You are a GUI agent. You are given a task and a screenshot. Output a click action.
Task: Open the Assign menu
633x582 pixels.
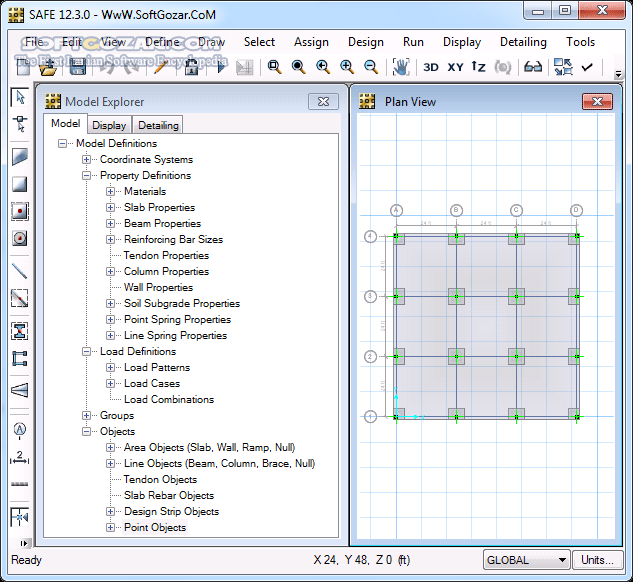point(311,42)
